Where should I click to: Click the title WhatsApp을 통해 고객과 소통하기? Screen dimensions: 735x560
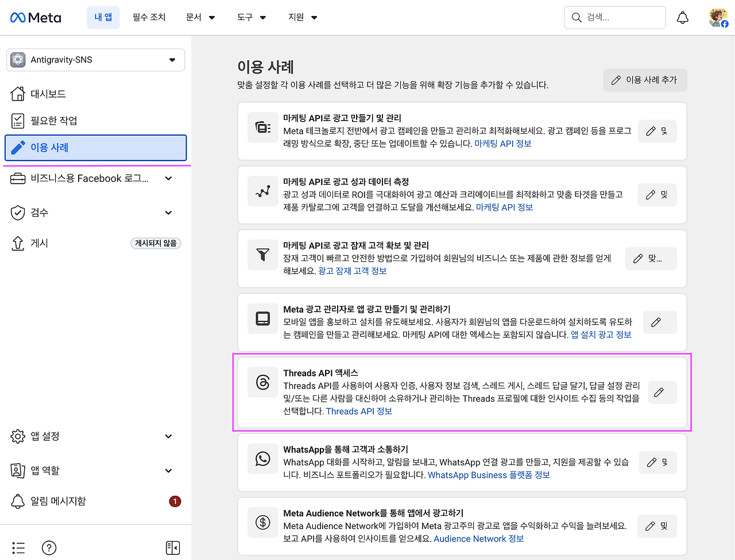(x=346, y=450)
